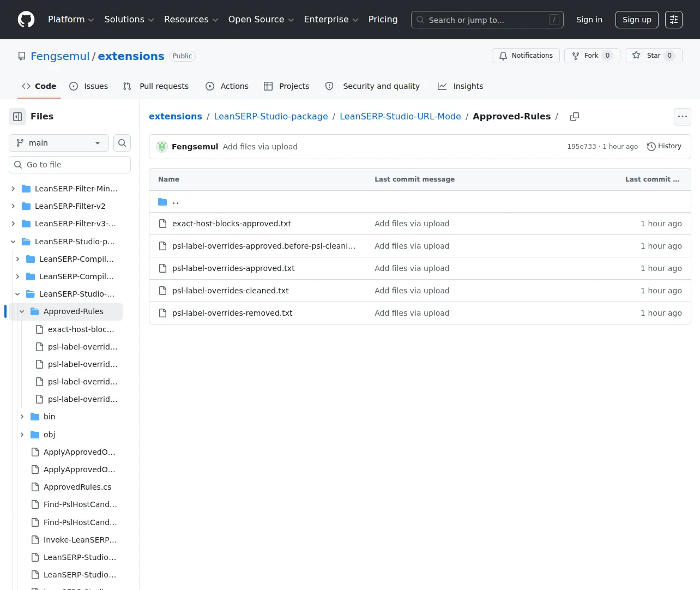Star the extensions repository
Screen dimensions: 700x590
654,56
